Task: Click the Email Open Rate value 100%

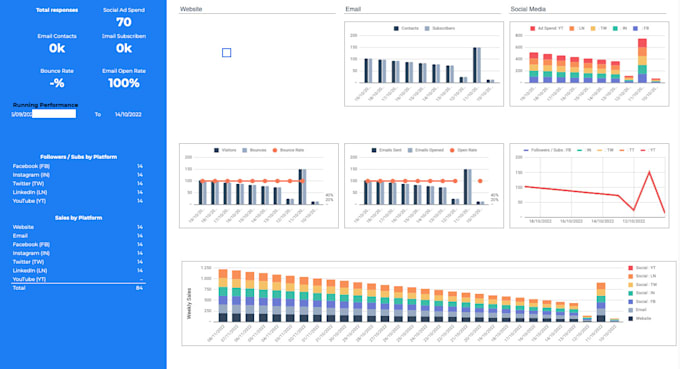Action: click(x=124, y=83)
